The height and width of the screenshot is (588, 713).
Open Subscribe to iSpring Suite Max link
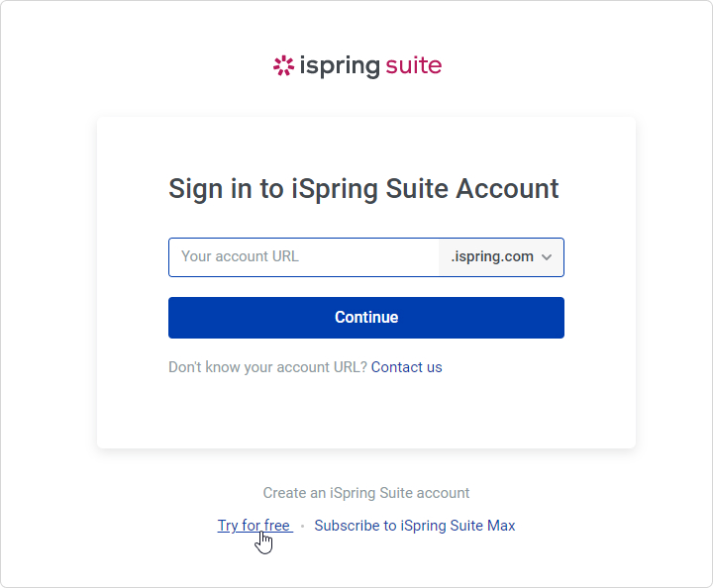415,526
